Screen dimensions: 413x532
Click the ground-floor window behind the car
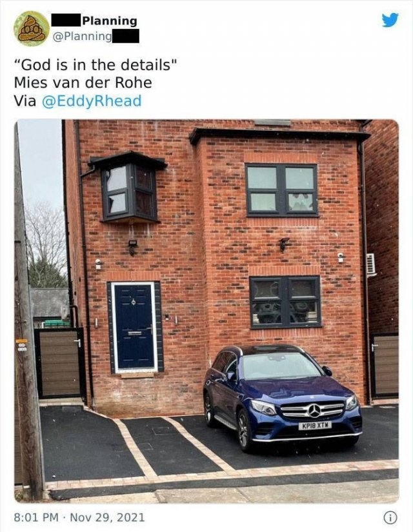point(285,302)
